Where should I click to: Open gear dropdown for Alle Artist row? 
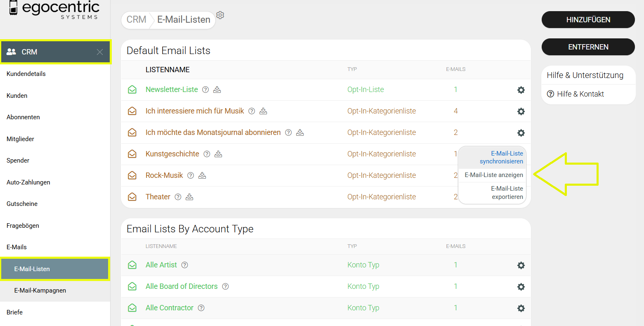point(521,265)
